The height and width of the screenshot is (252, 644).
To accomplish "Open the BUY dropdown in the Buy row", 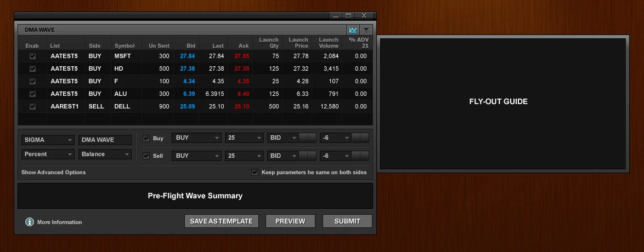I will point(197,138).
